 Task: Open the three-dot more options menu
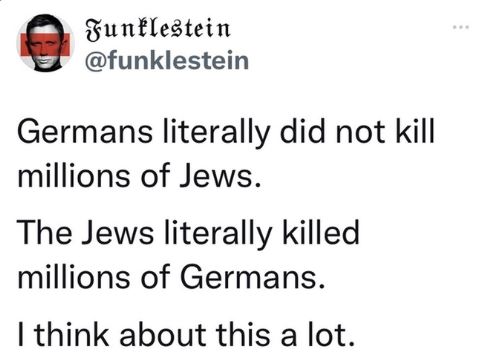point(461,27)
